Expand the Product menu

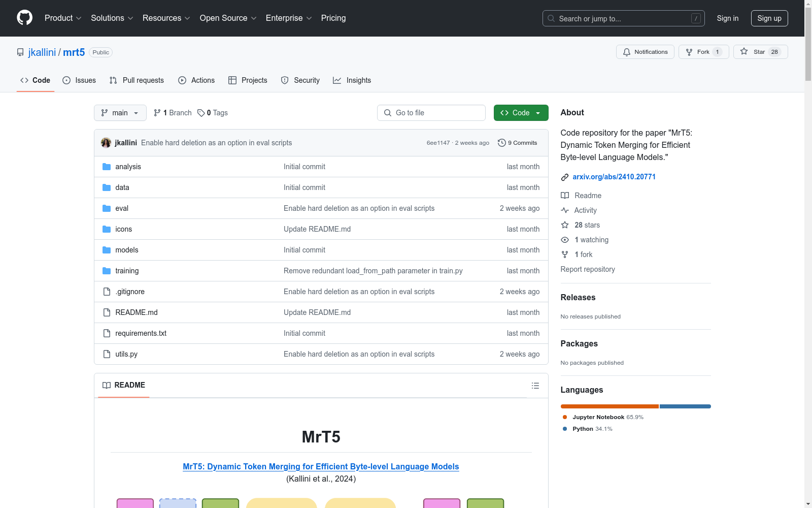pos(63,18)
